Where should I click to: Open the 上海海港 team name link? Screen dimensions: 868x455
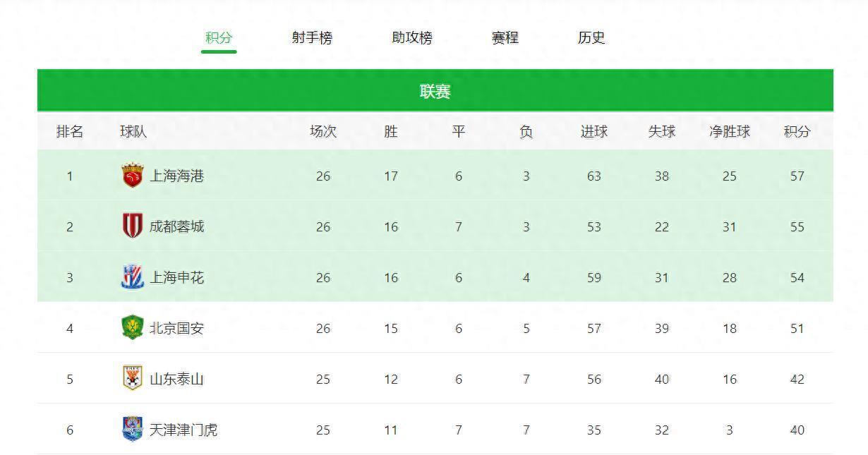coord(176,176)
